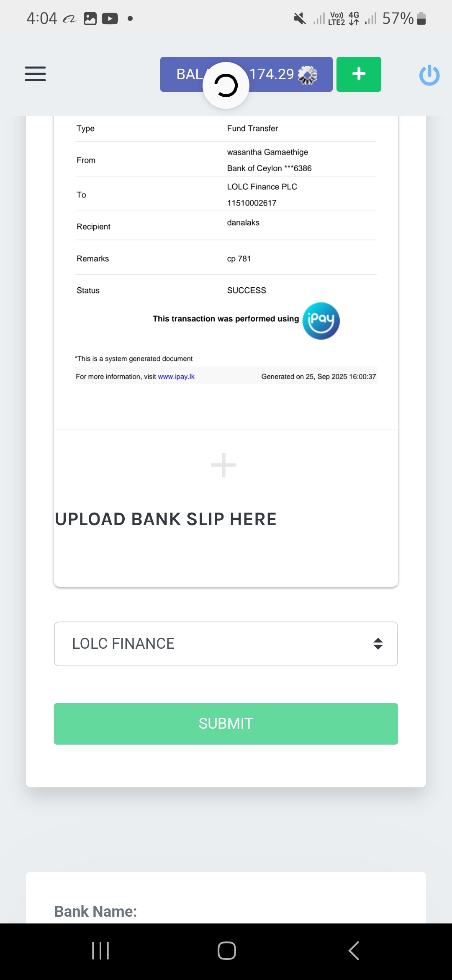452x980 pixels.
Task: Open the www.ipay.lk link
Action: 176,377
